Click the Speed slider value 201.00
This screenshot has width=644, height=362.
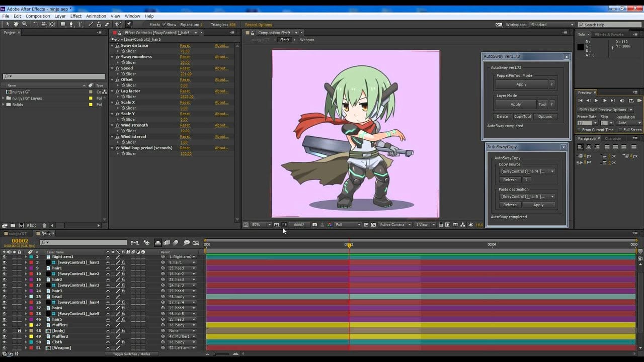tap(185, 74)
